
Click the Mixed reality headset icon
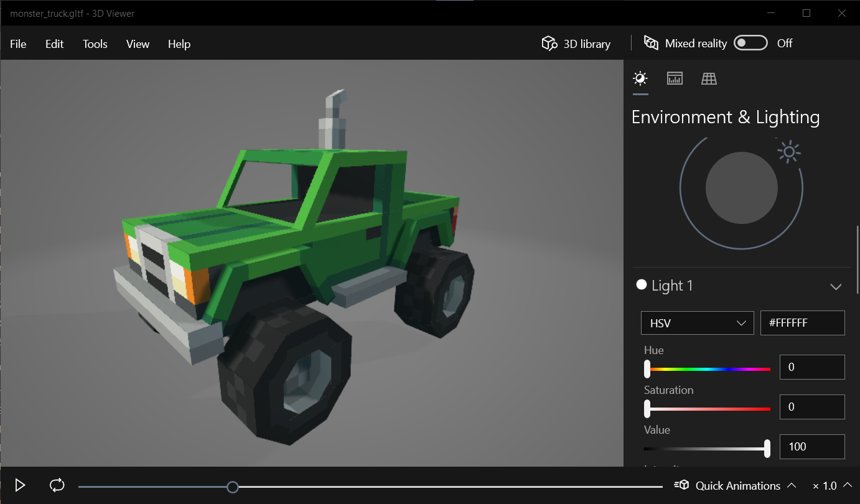coord(651,43)
